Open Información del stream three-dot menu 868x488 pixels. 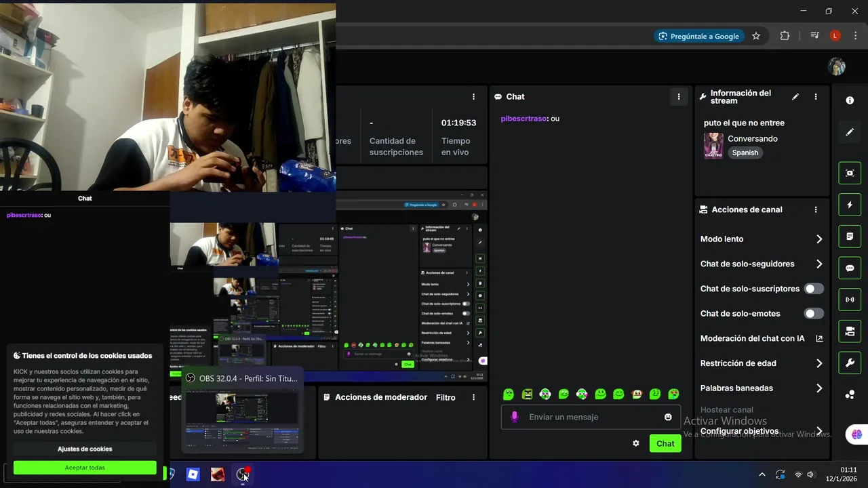click(816, 97)
